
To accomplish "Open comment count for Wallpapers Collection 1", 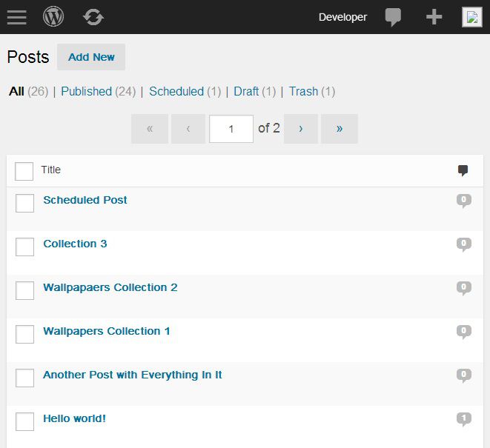I will [464, 332].
